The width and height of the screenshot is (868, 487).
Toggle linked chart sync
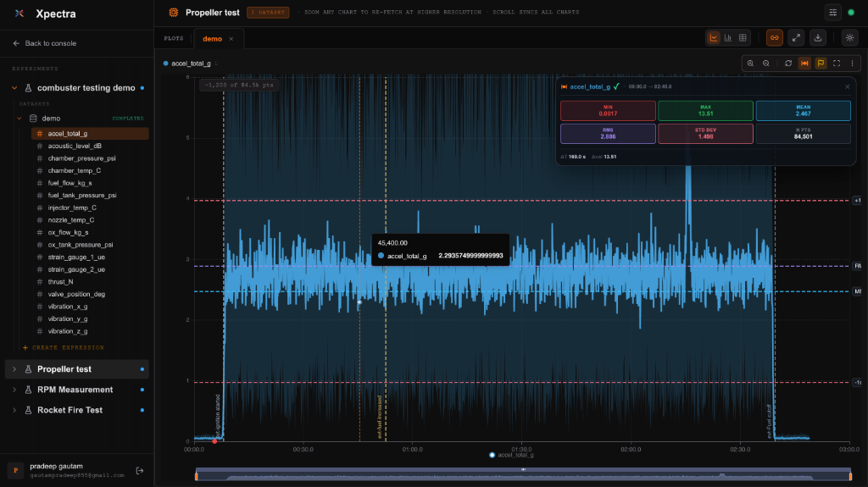pos(775,37)
